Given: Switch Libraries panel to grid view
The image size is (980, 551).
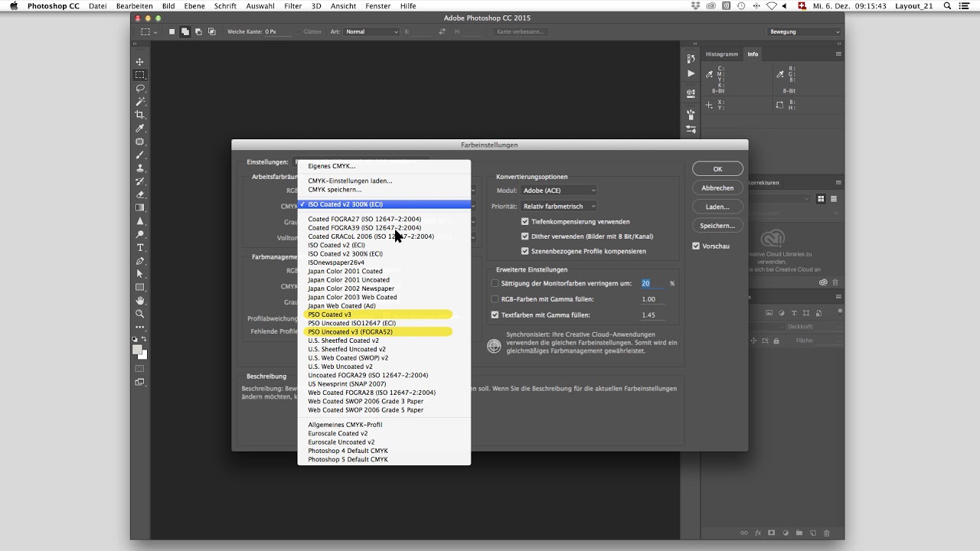Looking at the screenshot, I should click(821, 199).
